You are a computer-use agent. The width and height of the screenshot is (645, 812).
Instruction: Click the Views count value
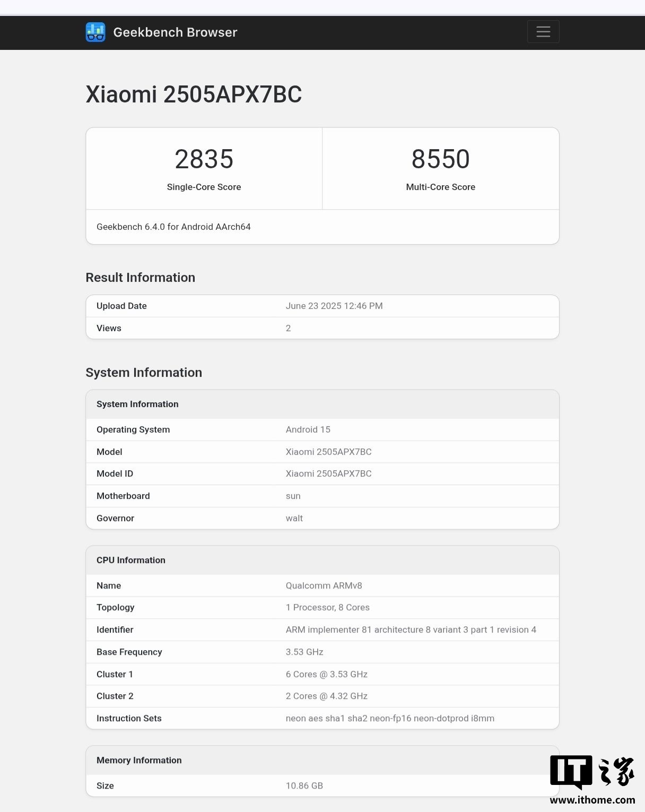(288, 328)
